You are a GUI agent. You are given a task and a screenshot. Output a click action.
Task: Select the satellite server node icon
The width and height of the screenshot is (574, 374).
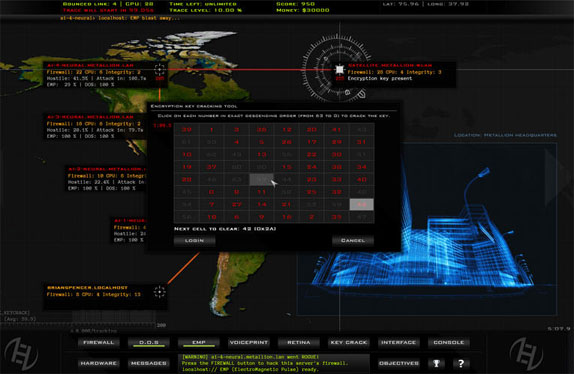tap(340, 69)
